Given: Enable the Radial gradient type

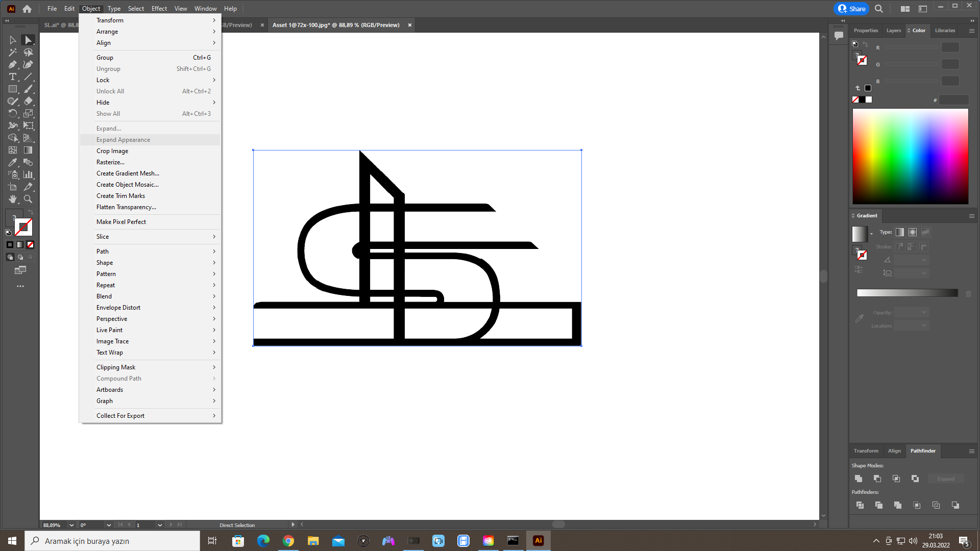Looking at the screenshot, I should click(x=913, y=232).
